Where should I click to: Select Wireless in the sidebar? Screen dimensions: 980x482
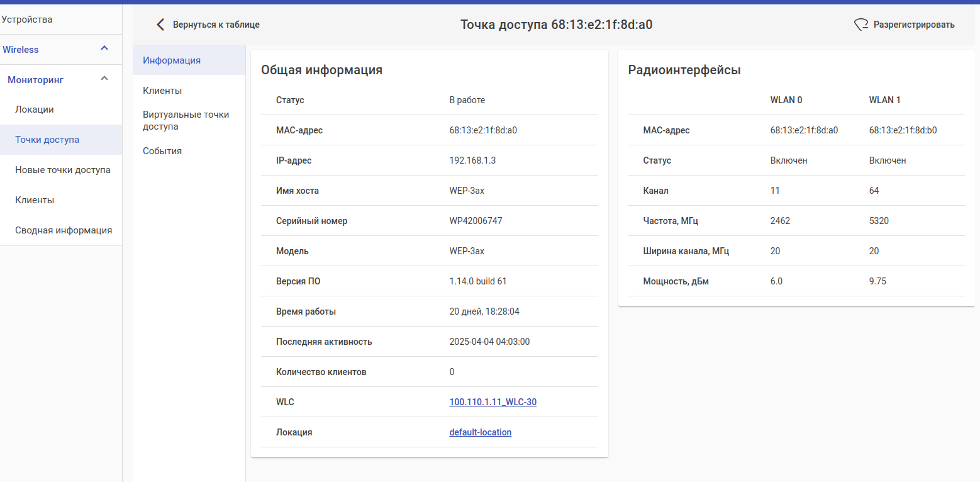pyautogui.click(x=21, y=50)
